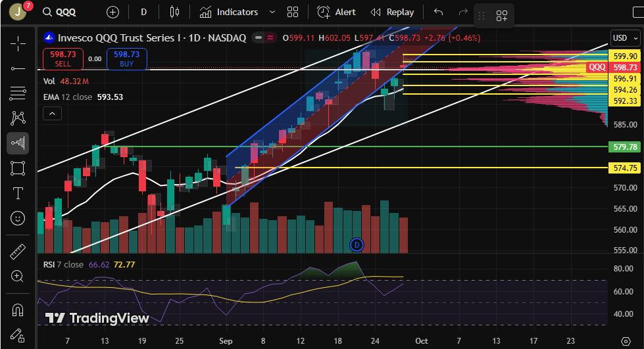Add symbol with plus circle icon

pos(112,12)
